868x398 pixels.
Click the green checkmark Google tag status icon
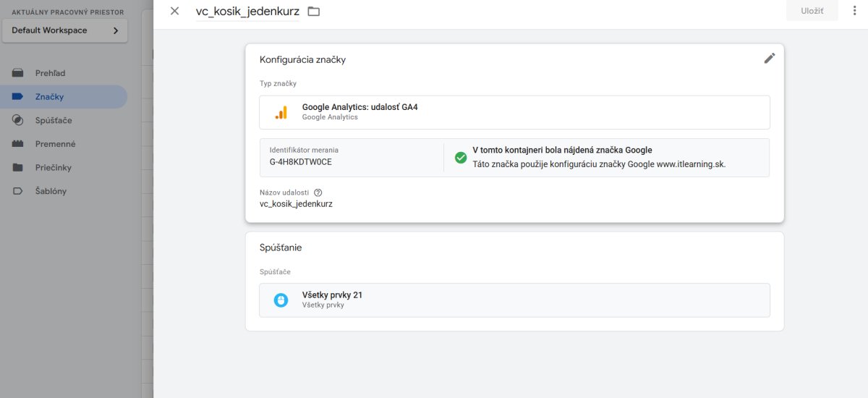click(x=461, y=157)
